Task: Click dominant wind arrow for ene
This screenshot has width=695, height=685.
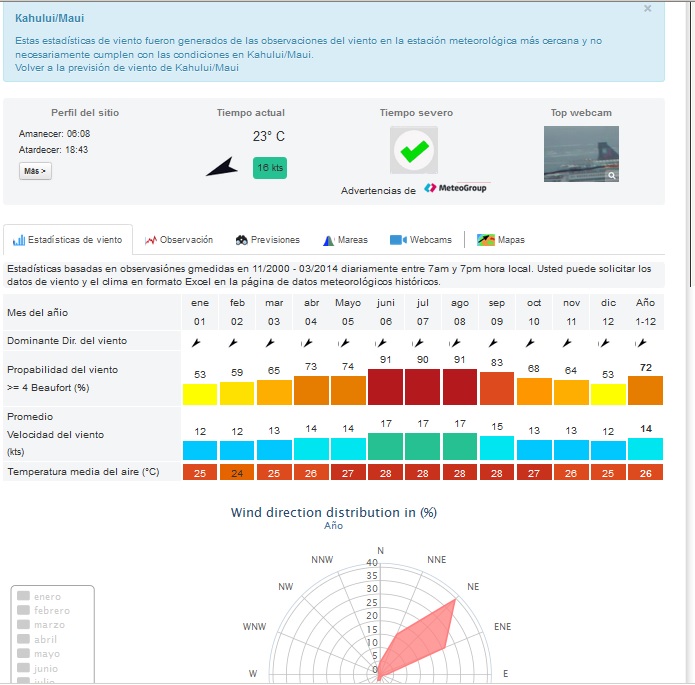Action: (x=195, y=343)
